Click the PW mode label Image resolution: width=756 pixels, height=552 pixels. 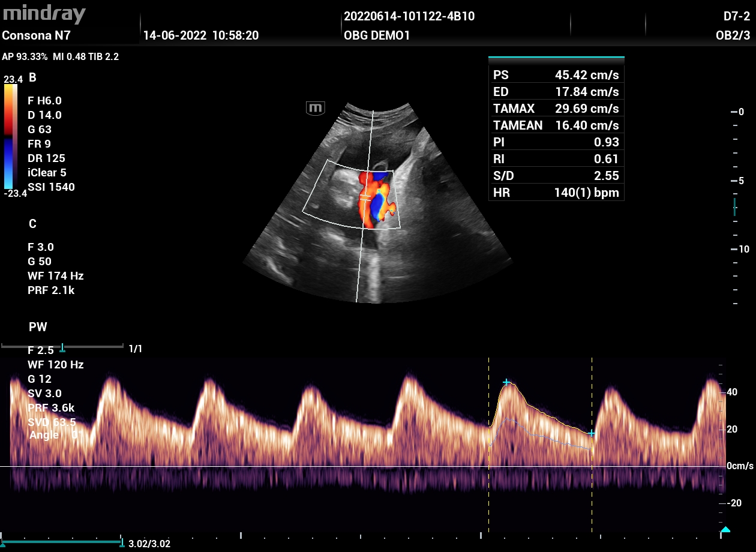click(38, 327)
